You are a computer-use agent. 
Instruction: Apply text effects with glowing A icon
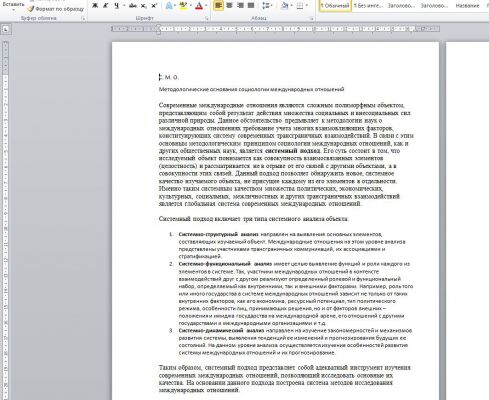click(x=169, y=5)
